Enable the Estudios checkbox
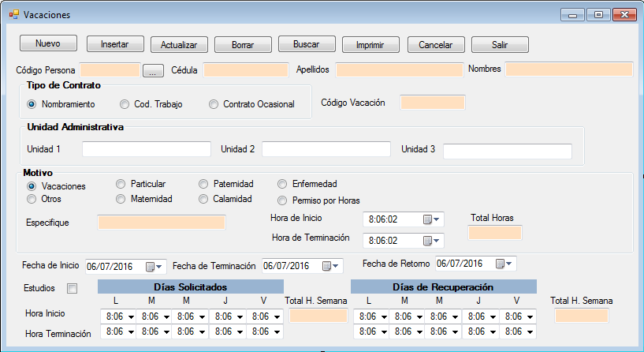This screenshot has height=352, width=644. pyautogui.click(x=73, y=289)
